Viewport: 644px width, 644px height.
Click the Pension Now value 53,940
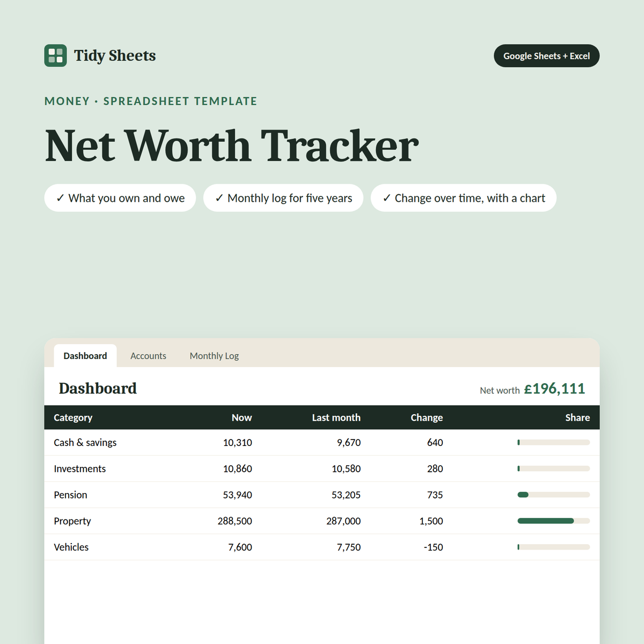pyautogui.click(x=237, y=495)
